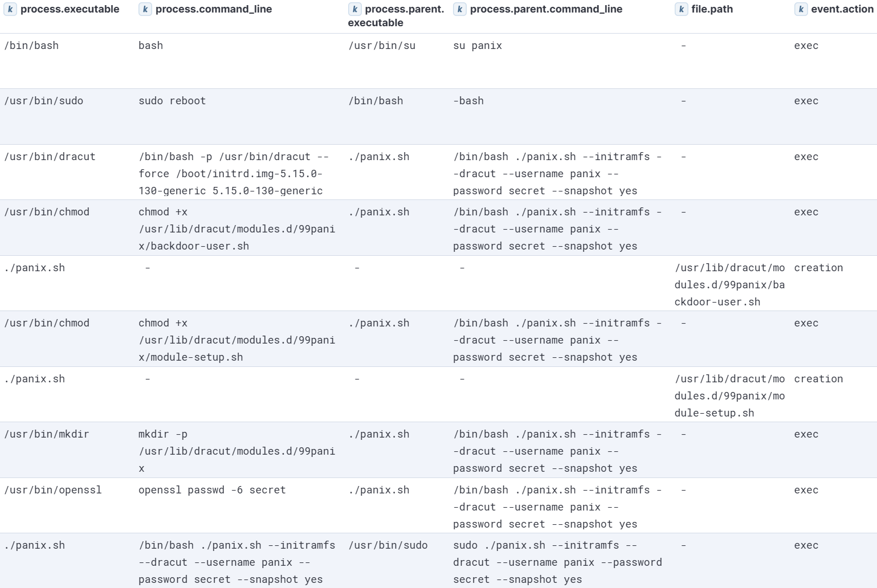
Task: Select the /usr/bin/su parent executable cell
Action: coord(382,46)
